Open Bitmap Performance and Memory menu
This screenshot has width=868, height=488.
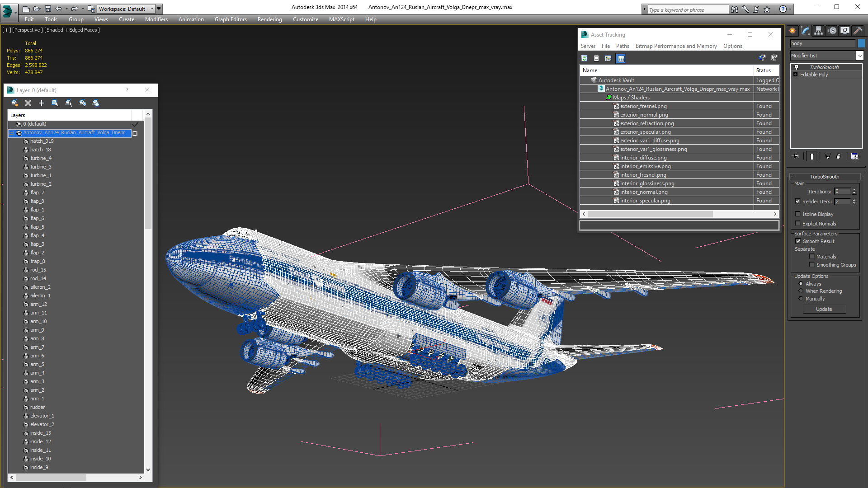tap(676, 46)
